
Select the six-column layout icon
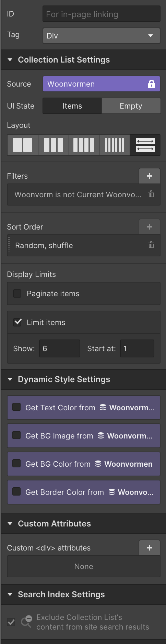[115, 145]
